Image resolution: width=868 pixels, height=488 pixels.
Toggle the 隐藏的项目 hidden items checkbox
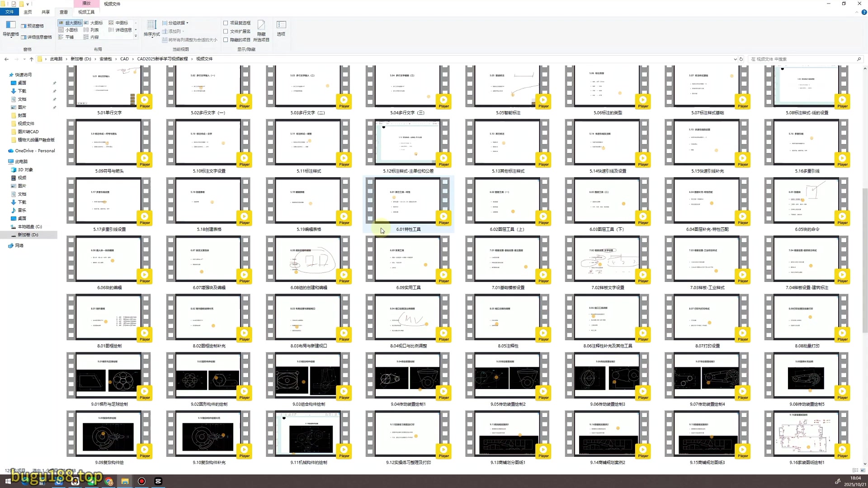tap(226, 40)
